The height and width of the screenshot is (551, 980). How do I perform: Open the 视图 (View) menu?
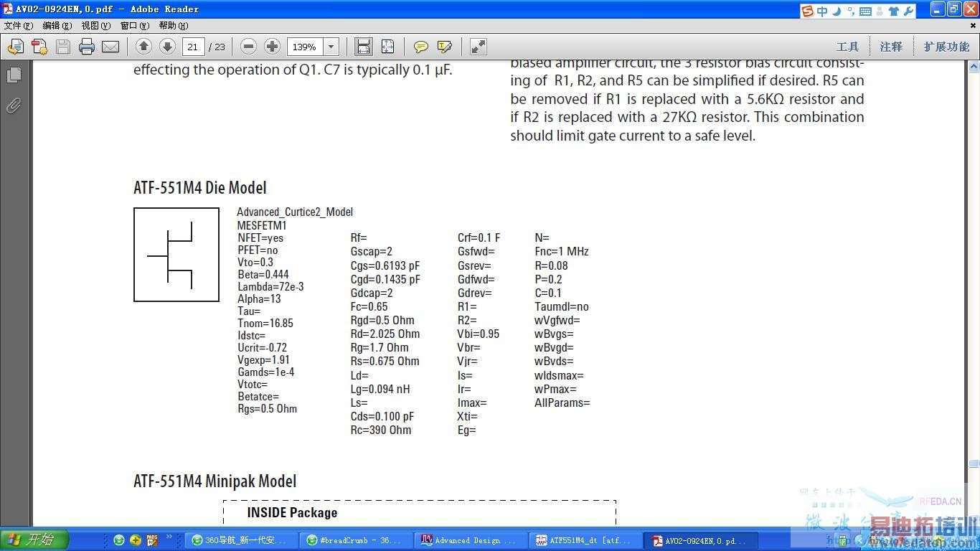[96, 26]
